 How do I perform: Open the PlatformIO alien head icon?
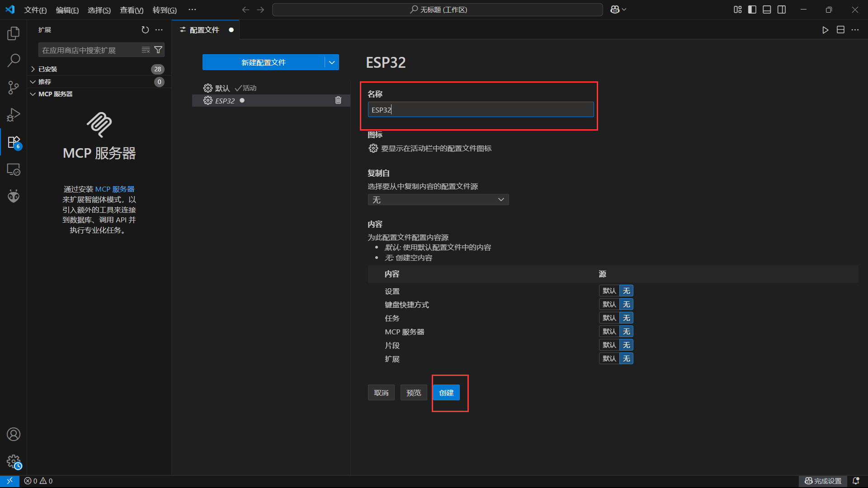tap(14, 196)
